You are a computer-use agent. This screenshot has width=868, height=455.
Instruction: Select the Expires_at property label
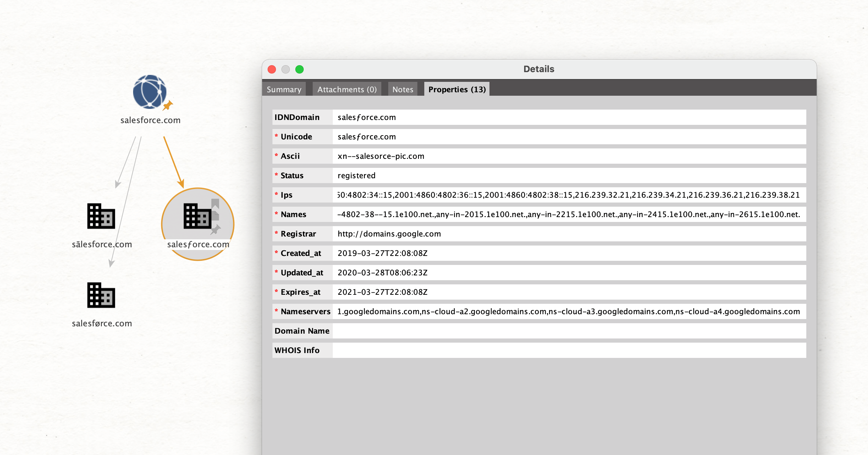pos(302,292)
